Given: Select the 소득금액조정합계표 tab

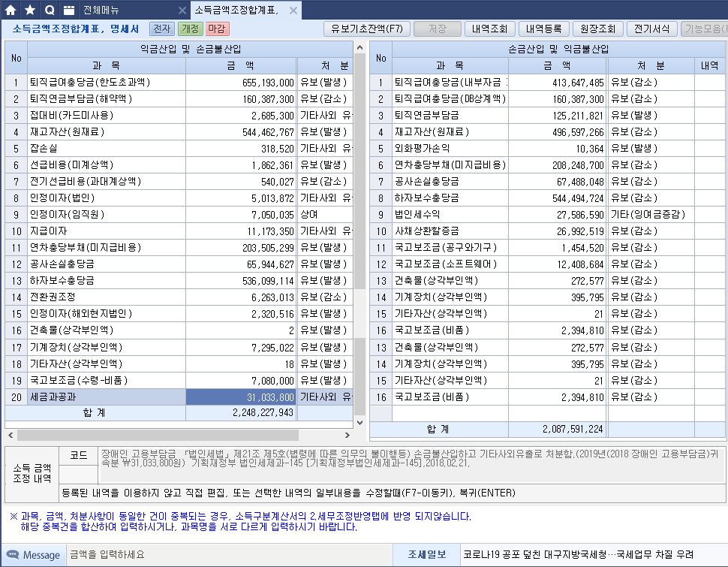Looking at the screenshot, I should pyautogui.click(x=236, y=11).
